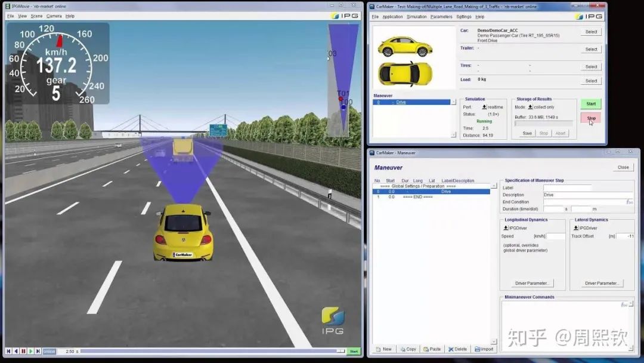The height and width of the screenshot is (363, 644).
Task: Open the Camera menu in IPGMovie
Action: point(54,16)
